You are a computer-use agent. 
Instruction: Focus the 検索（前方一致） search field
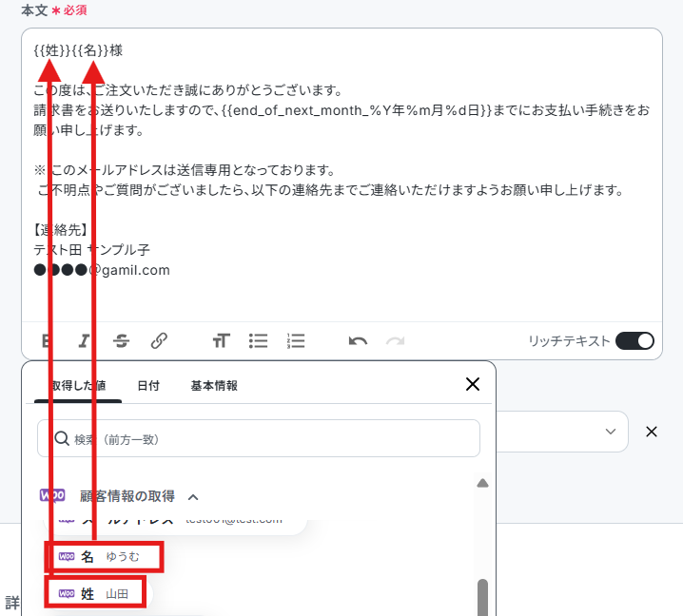(259, 438)
